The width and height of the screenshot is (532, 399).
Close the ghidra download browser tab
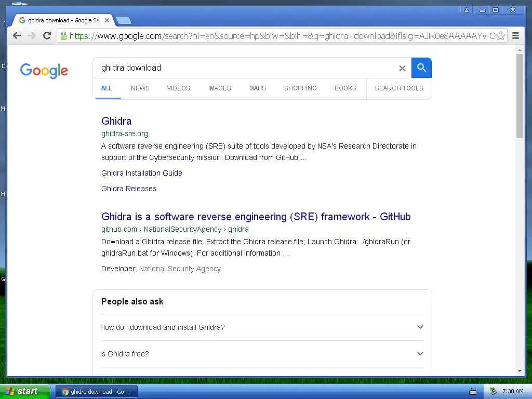pyautogui.click(x=107, y=20)
